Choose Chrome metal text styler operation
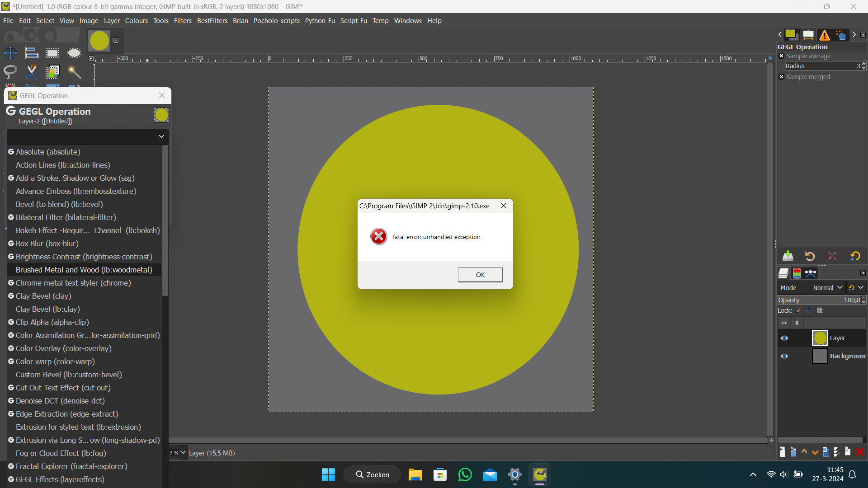The image size is (868, 488). [84, 283]
